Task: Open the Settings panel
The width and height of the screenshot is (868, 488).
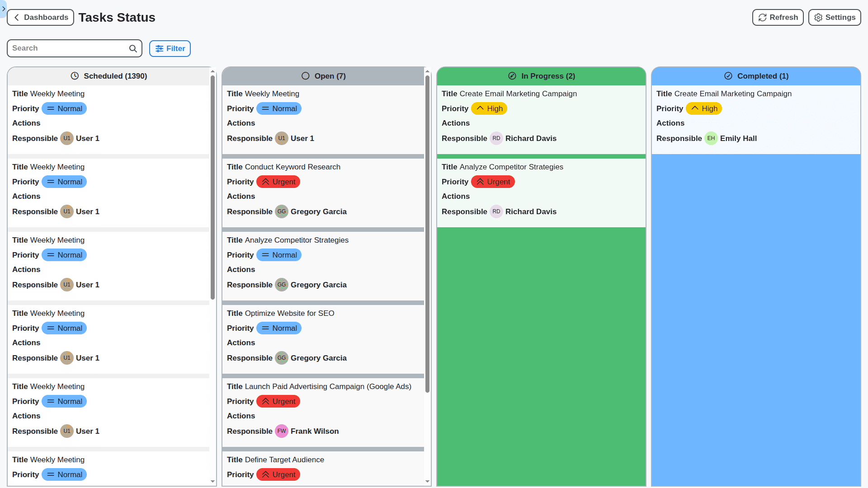Action: [834, 17]
